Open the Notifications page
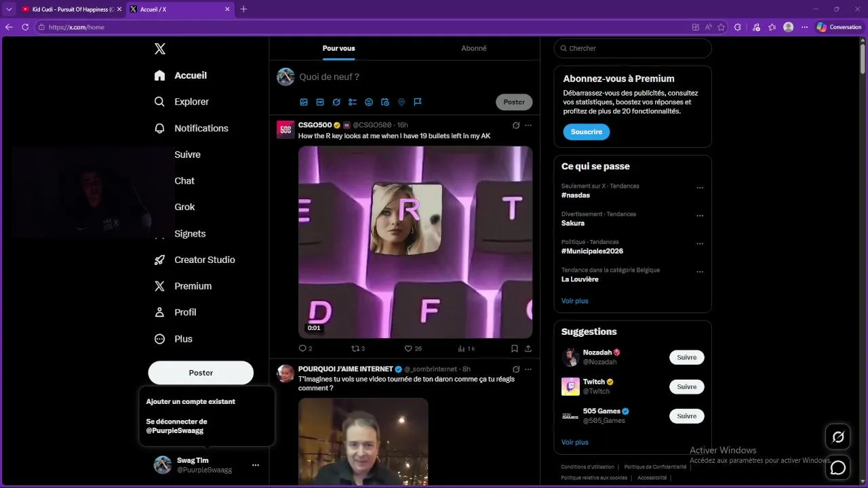This screenshot has width=868, height=488. pos(191,128)
